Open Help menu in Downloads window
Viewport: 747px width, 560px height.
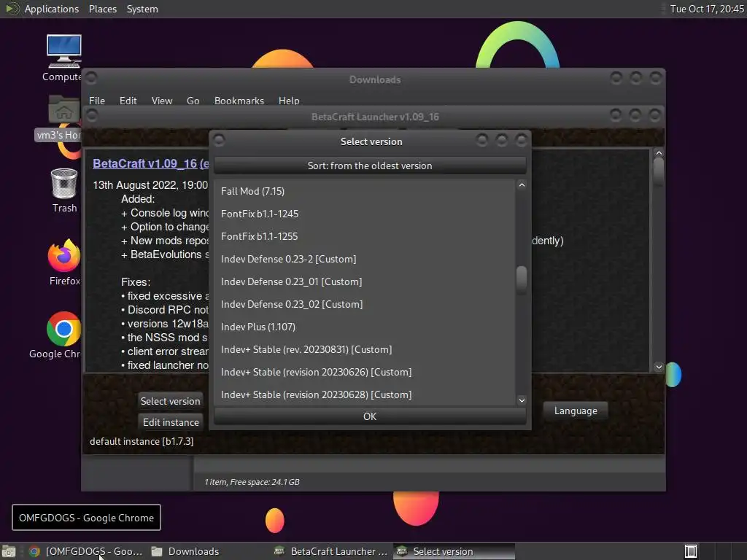click(x=289, y=101)
